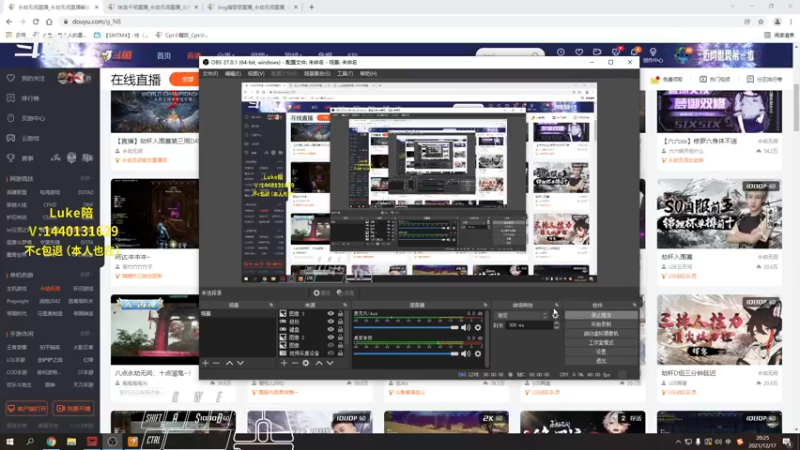Adjust desktop audio volume slider
The height and width of the screenshot is (450, 800).
pyautogui.click(x=406, y=353)
